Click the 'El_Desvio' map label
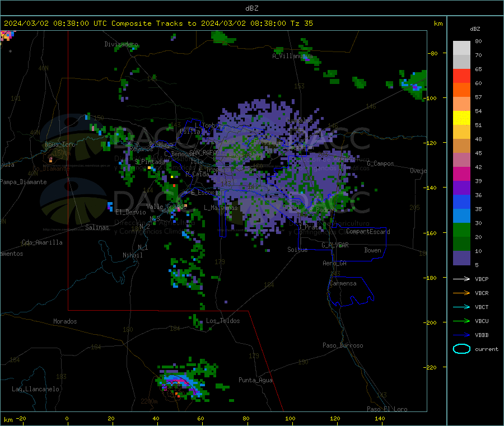This screenshot has width=504, height=426. click(x=130, y=212)
